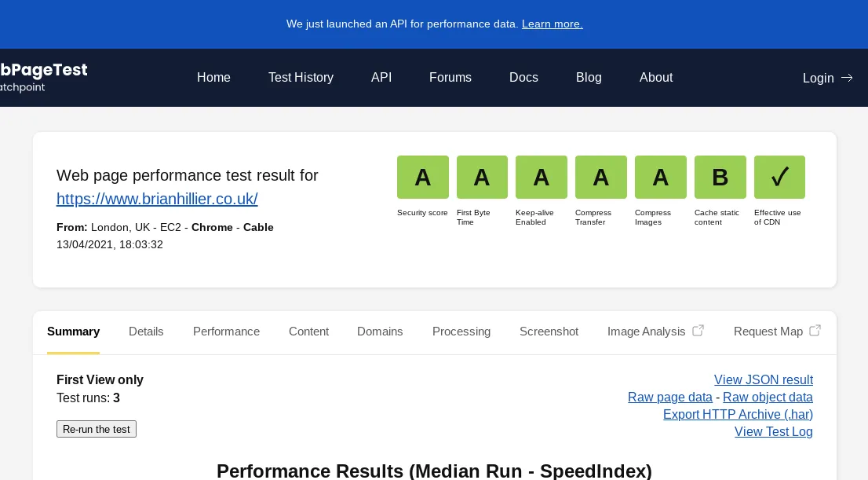The height and width of the screenshot is (480, 868).
Task: Click the Compress Images grade badge
Action: coord(661,177)
